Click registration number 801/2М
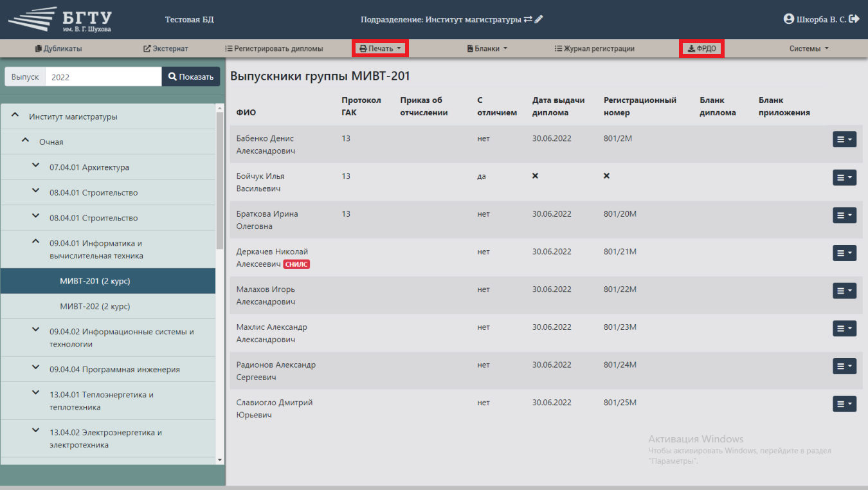868x490 pixels. click(x=618, y=138)
